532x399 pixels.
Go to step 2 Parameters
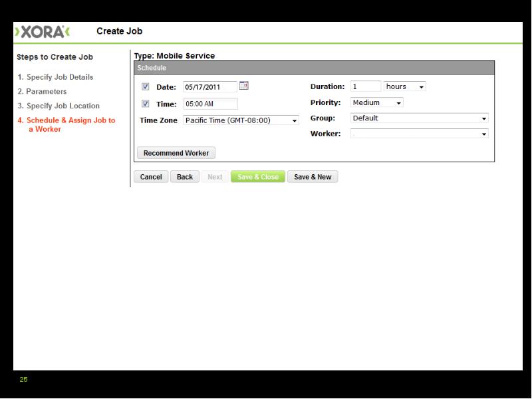click(42, 91)
